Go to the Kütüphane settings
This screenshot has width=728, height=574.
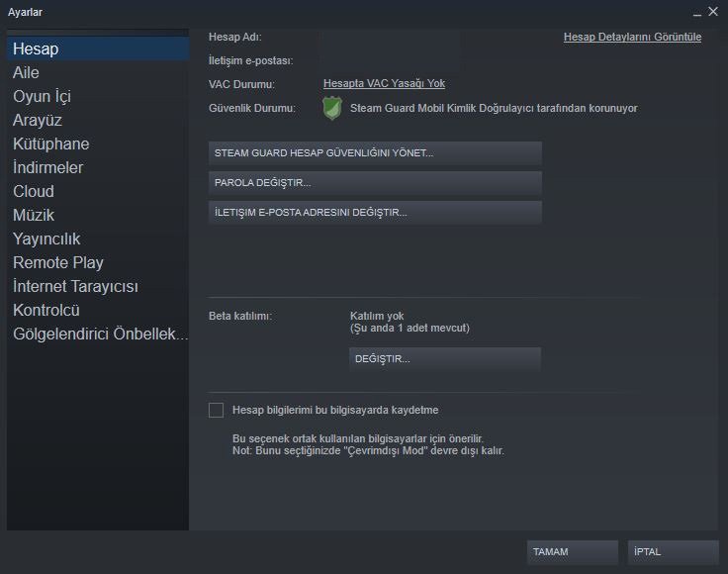[50, 143]
